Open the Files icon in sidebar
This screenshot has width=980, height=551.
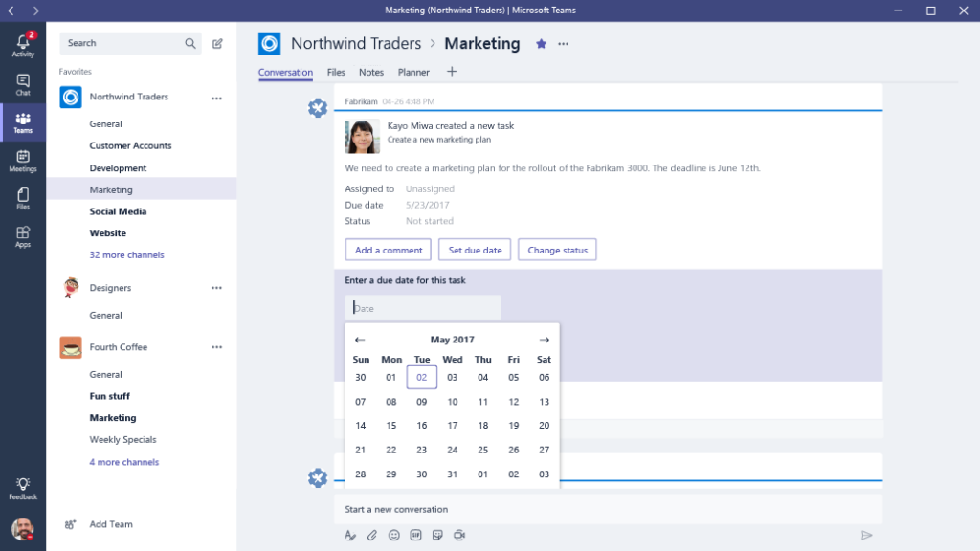23,199
